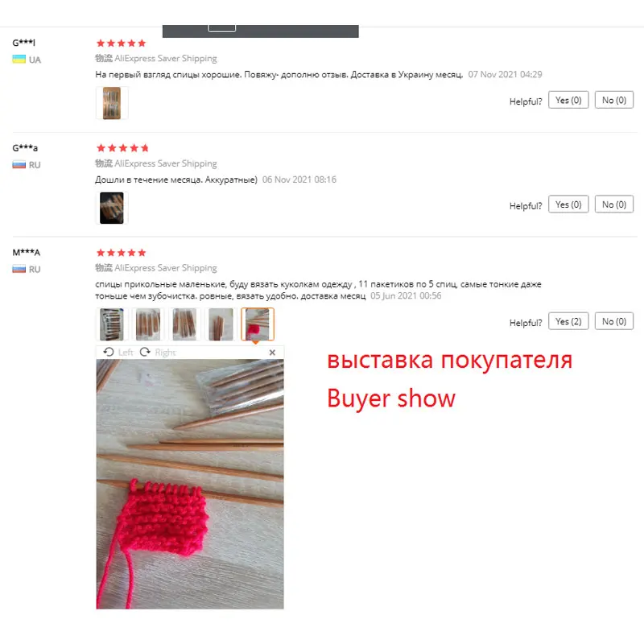
Task: Open the photo thumbnail in G***l's review
Action: pos(112,103)
